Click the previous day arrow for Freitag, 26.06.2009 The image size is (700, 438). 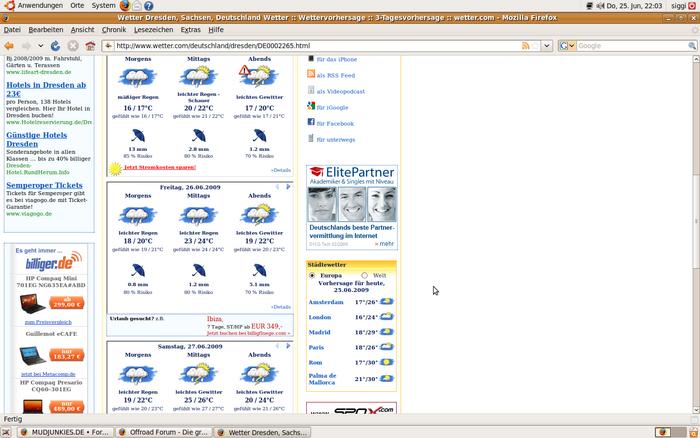pyautogui.click(x=277, y=187)
